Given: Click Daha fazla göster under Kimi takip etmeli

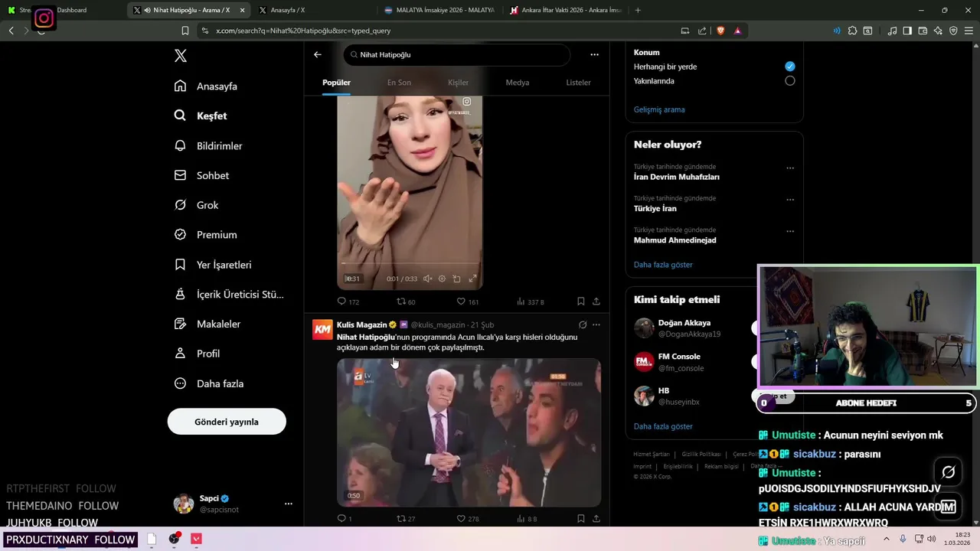Looking at the screenshot, I should (663, 426).
